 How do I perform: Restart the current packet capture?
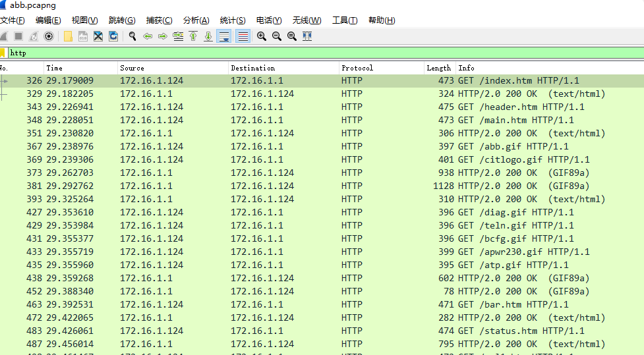(x=33, y=36)
